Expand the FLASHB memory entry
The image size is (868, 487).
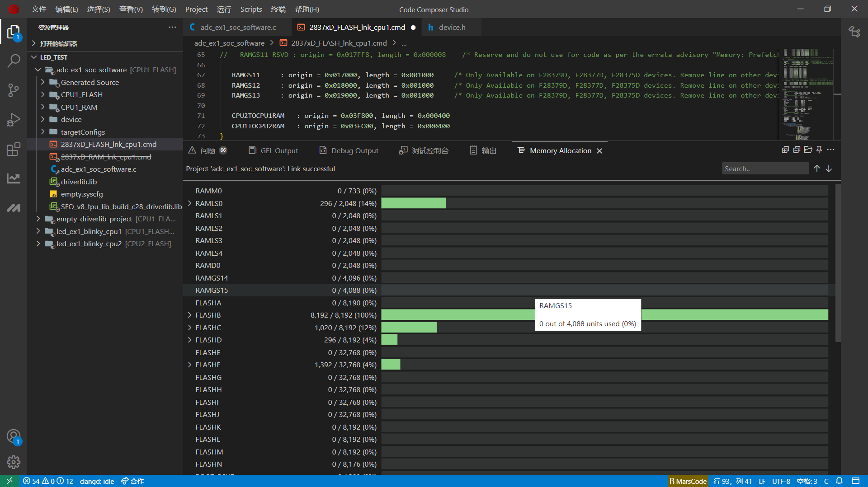pos(189,315)
